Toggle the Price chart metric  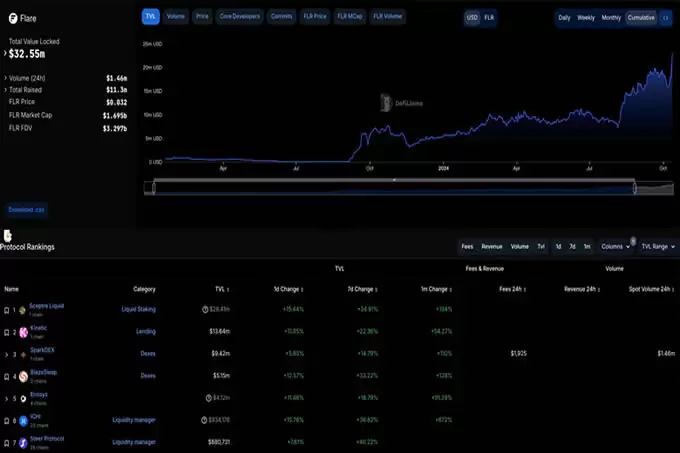tap(202, 16)
